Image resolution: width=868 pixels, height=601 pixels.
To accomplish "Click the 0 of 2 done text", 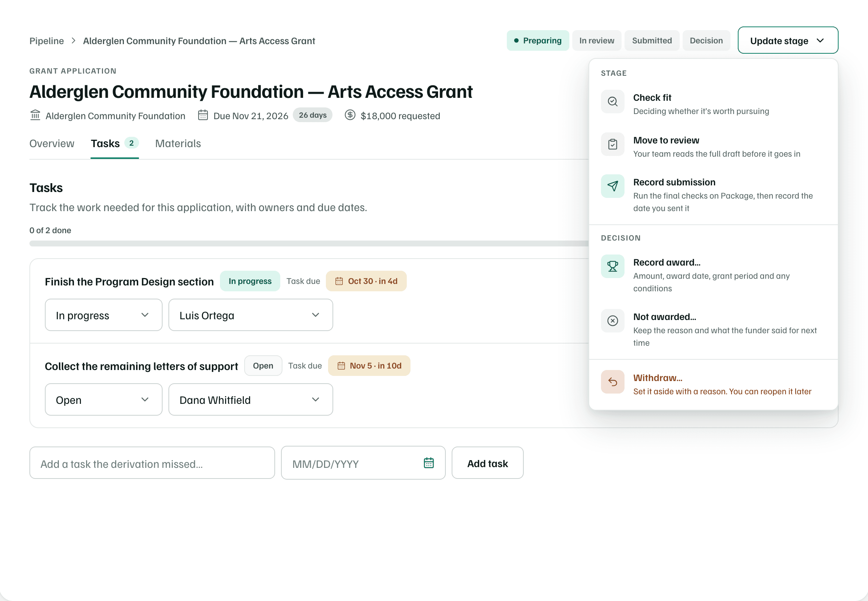I will coord(50,230).
